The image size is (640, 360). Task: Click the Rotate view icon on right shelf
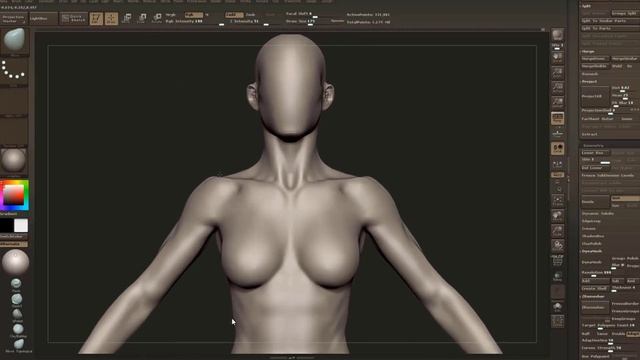coord(558,245)
